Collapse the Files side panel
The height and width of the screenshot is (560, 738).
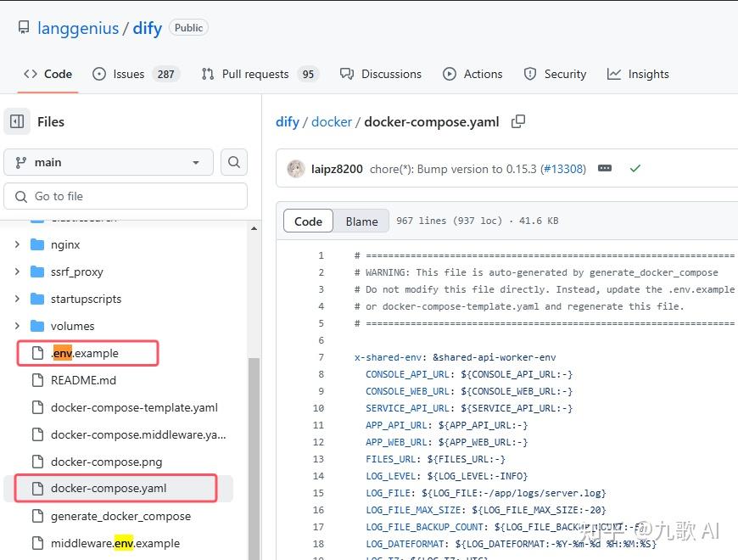click(16, 121)
